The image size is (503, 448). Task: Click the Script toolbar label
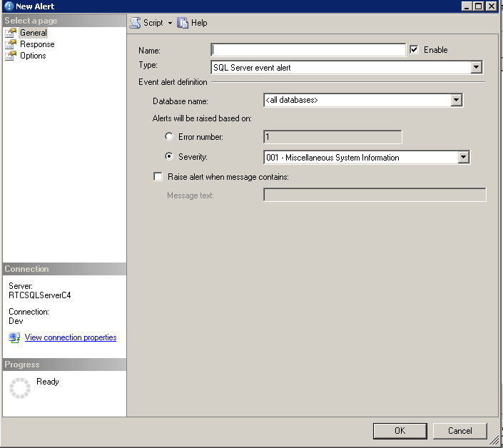coord(153,23)
